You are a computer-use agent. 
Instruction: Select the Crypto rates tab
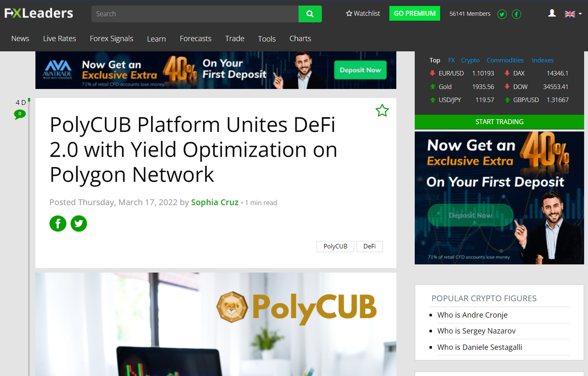click(470, 60)
